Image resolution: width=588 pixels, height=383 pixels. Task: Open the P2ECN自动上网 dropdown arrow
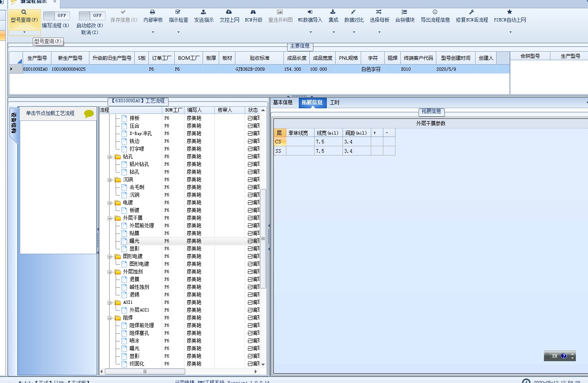coord(510,32)
